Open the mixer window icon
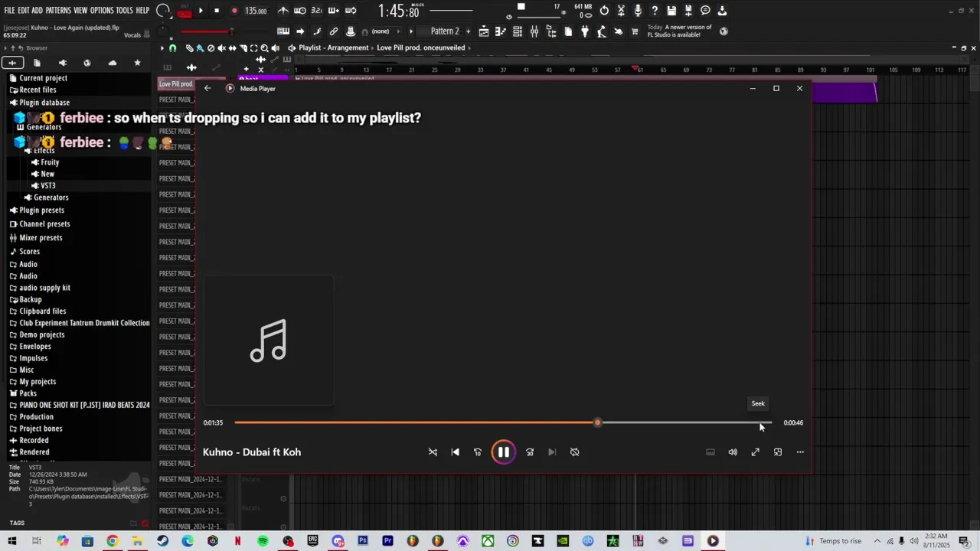The height and width of the screenshot is (551, 980). [534, 31]
